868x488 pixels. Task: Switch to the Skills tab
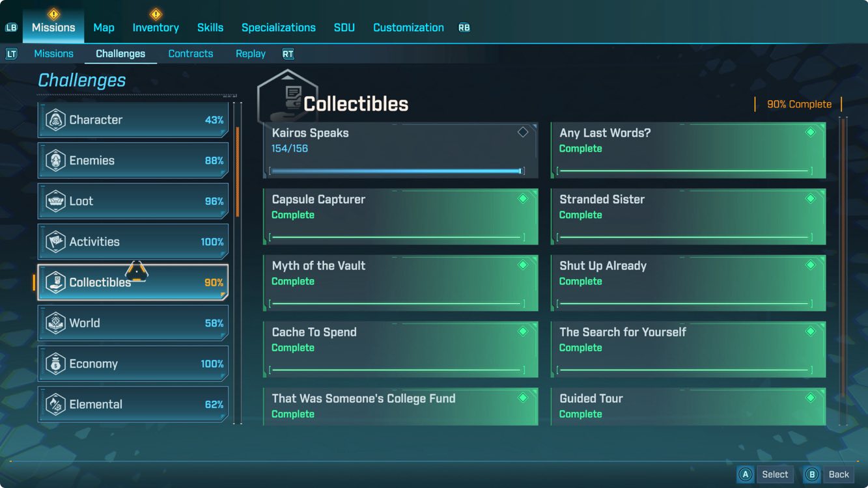point(210,27)
